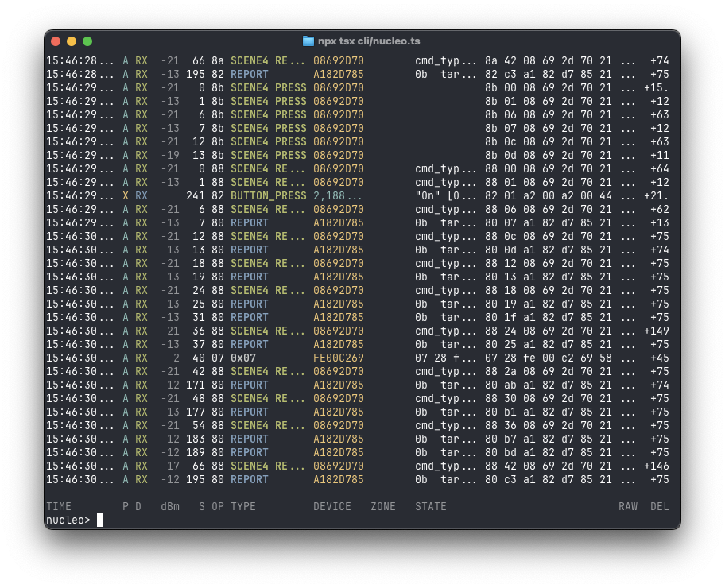Click the +45 delta value
The height and width of the screenshot is (588, 725).
click(x=659, y=358)
